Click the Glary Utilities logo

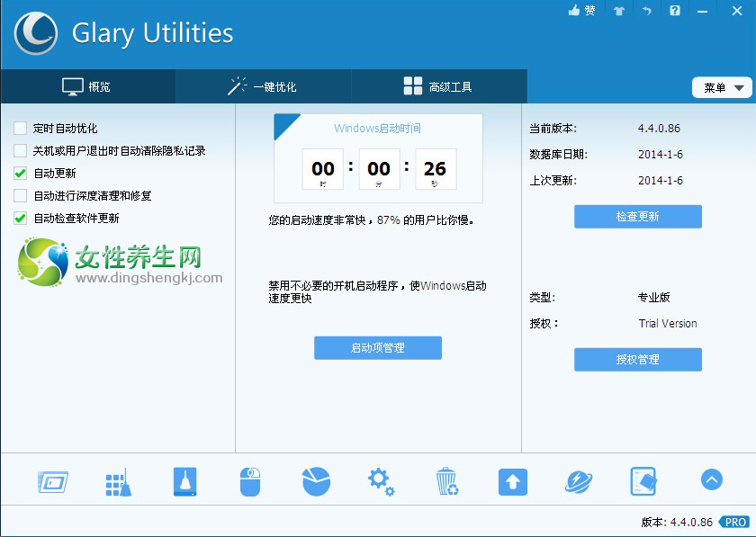point(36,33)
